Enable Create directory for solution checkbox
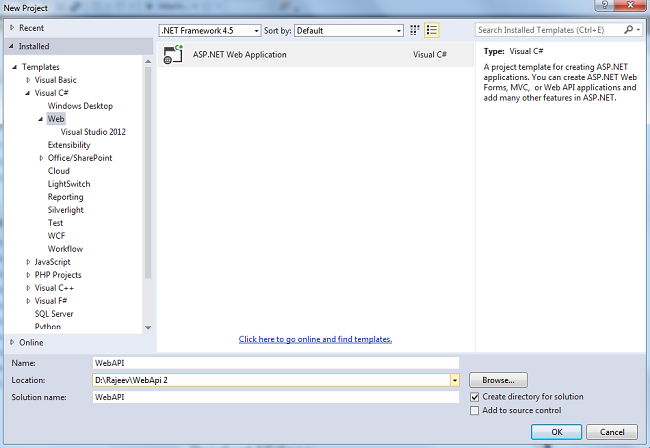Viewport: 650px width, 448px height. coord(475,397)
